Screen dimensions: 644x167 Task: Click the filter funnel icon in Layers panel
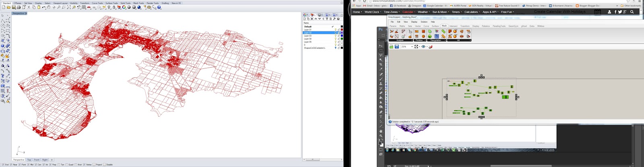pos(327,19)
